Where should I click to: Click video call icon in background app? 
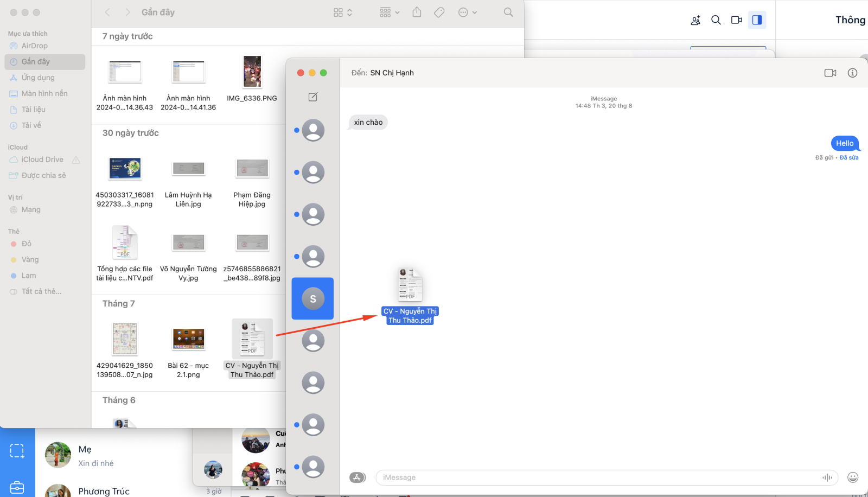coord(736,20)
